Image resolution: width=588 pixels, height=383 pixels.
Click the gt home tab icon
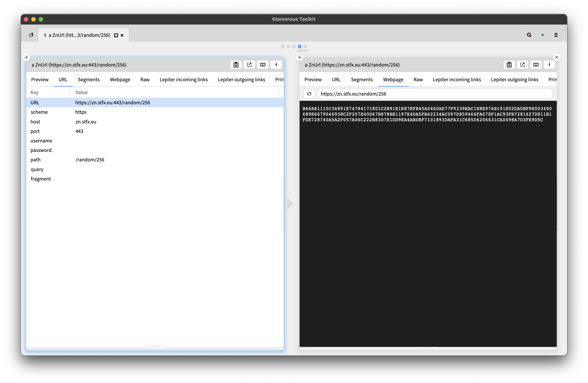(31, 35)
